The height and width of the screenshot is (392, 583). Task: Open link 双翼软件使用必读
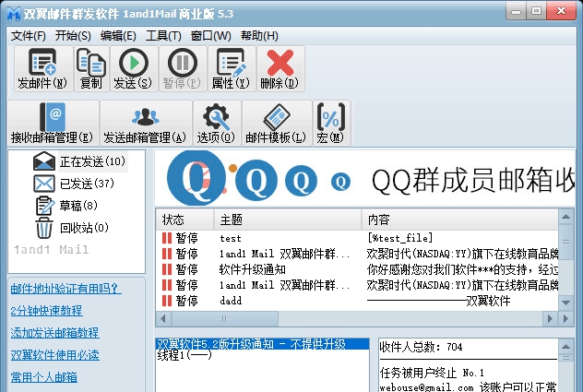click(x=54, y=355)
